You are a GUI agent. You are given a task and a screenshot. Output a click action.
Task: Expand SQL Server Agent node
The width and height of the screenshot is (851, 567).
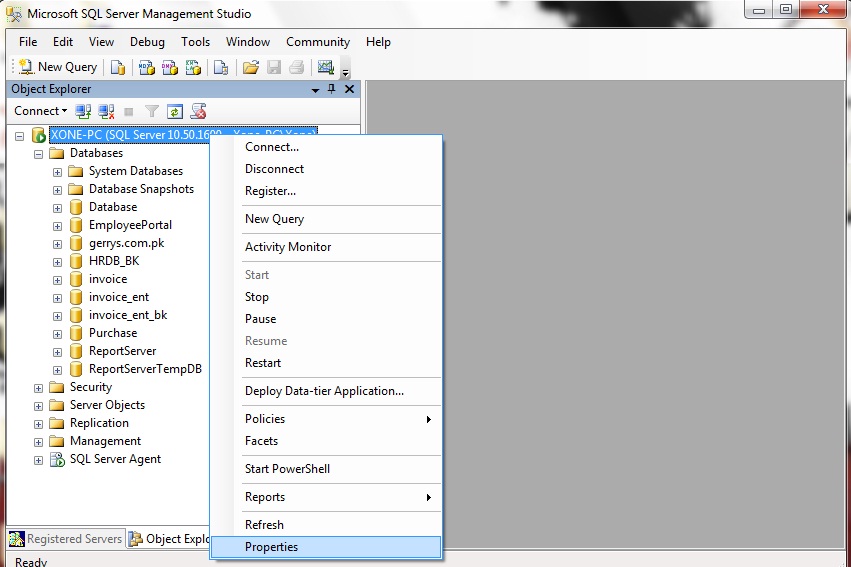pos(39,460)
